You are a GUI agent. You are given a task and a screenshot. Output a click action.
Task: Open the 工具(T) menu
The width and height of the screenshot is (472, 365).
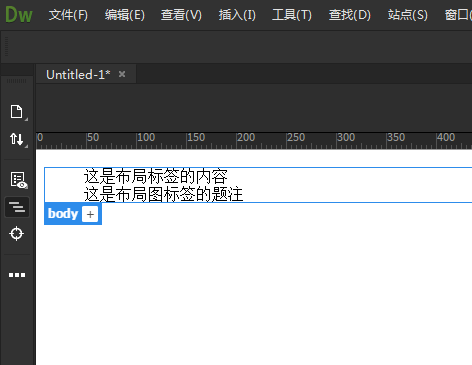point(292,15)
